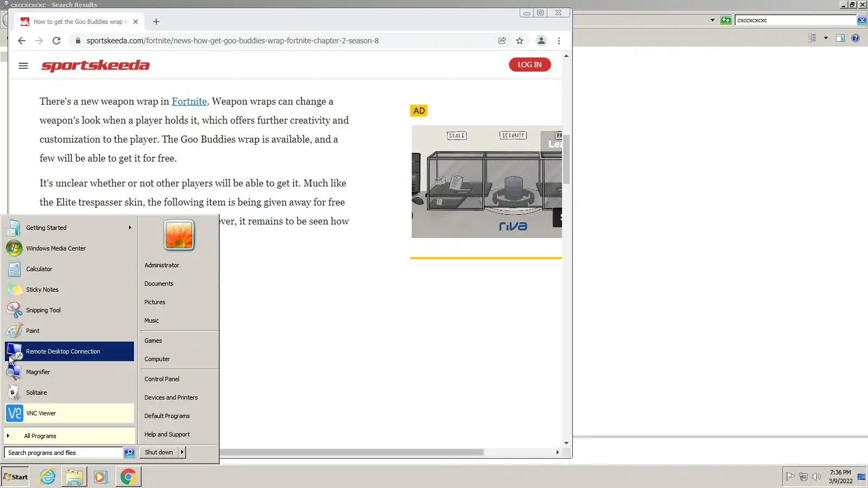Open Computer from the Start menu

(x=157, y=359)
